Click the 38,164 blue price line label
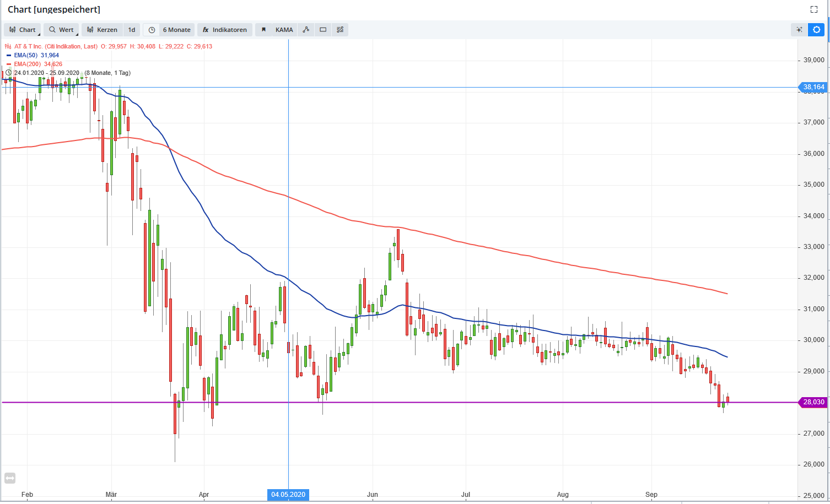Image resolution: width=830 pixels, height=504 pixels. pos(813,87)
